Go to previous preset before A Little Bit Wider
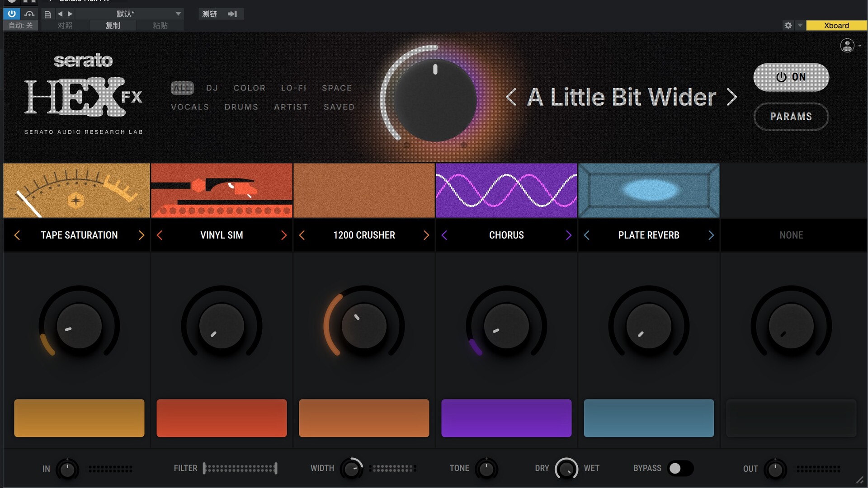The height and width of the screenshot is (488, 868). [x=511, y=97]
